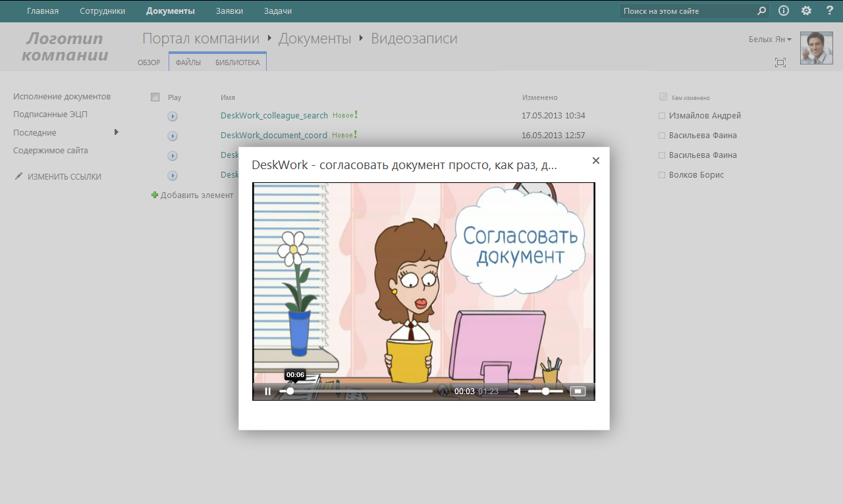Click the name Волков Борис
Viewport: 843px width, 504px height.
click(696, 175)
